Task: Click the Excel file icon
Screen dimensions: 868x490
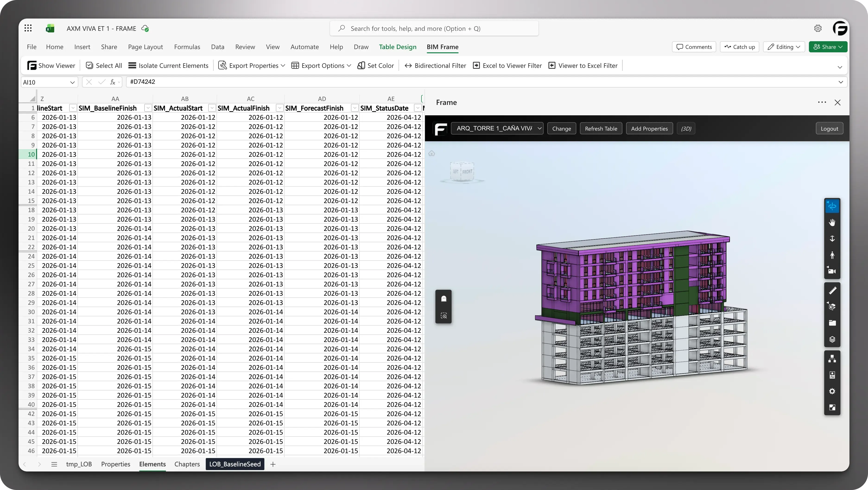Action: 50,28
